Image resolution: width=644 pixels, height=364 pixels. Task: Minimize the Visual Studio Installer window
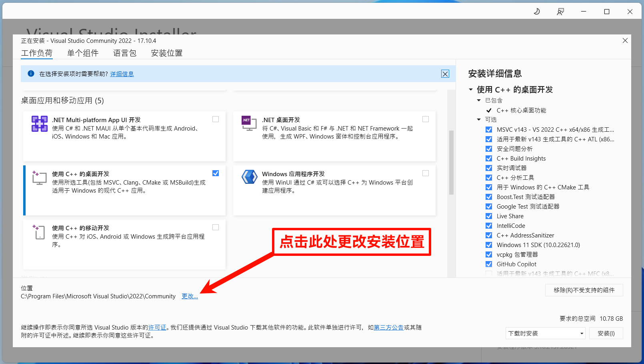point(584,12)
